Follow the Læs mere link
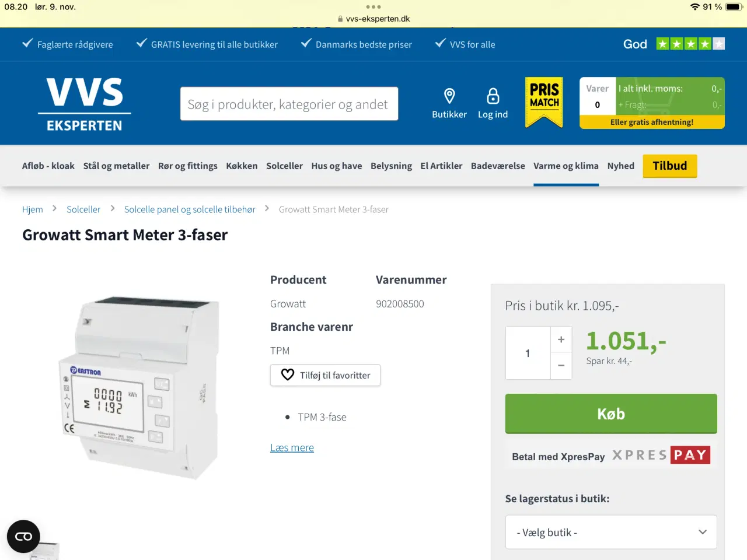This screenshot has width=747, height=560. coord(292,447)
